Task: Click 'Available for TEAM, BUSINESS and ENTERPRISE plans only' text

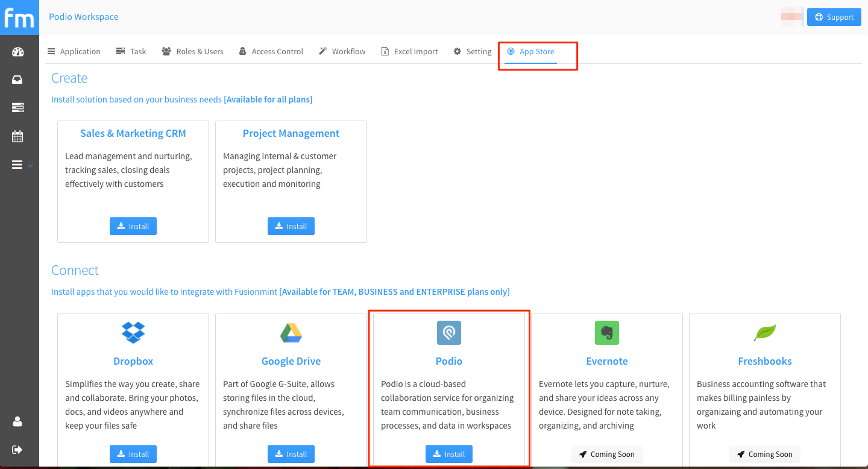Action: click(395, 292)
